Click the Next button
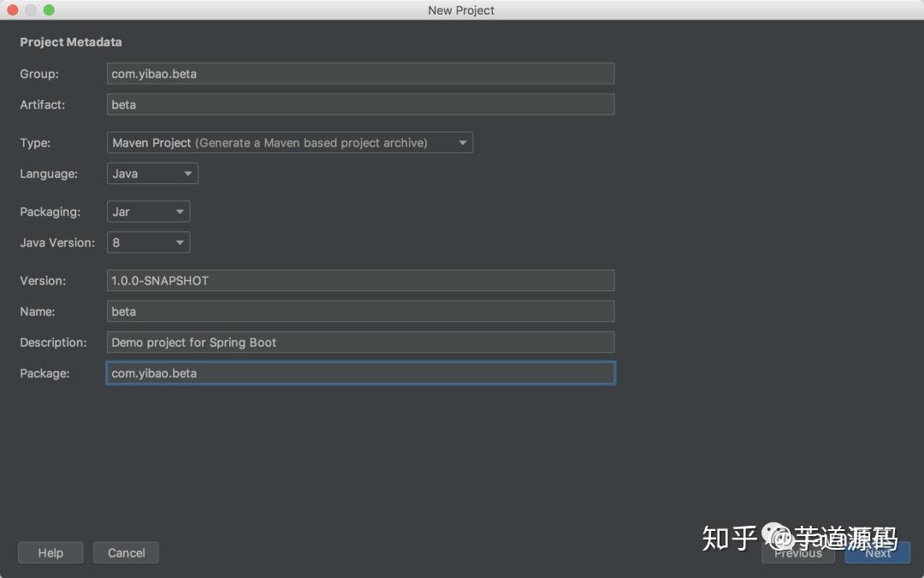 878,552
